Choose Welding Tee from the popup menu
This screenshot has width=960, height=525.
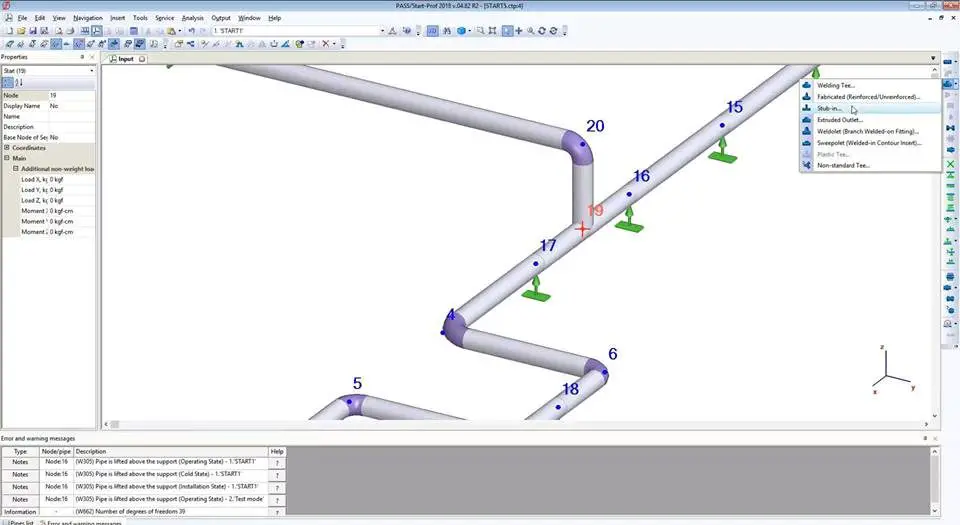point(837,85)
